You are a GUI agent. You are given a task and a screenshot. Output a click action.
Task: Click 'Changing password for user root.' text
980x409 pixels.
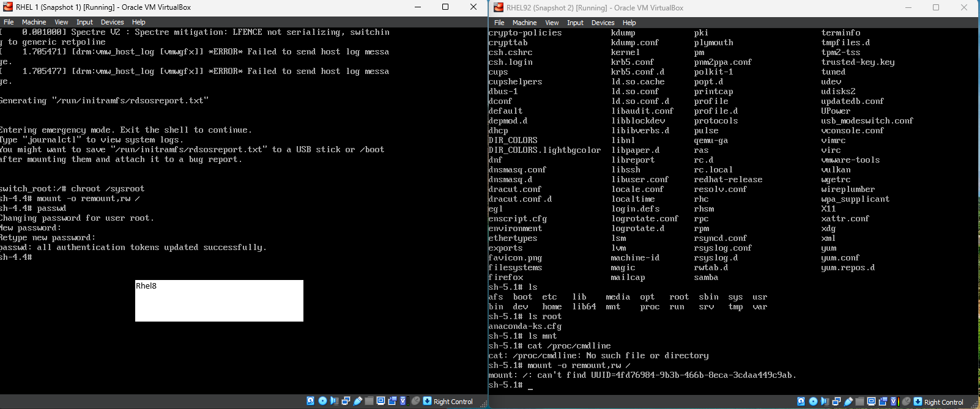pyautogui.click(x=77, y=218)
